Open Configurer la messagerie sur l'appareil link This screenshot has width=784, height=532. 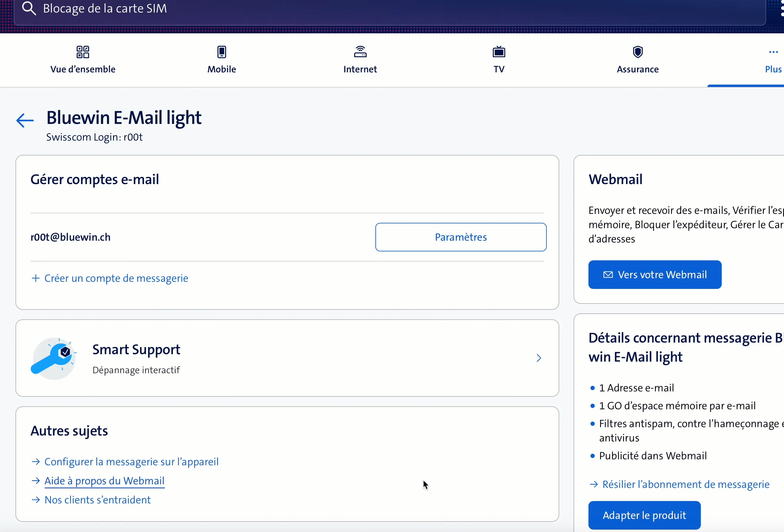tap(131, 461)
